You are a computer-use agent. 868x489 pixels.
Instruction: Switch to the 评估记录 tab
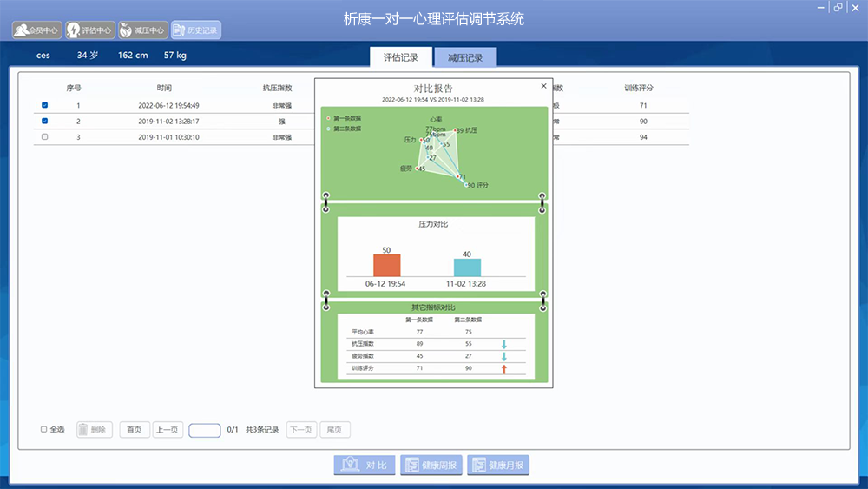[401, 58]
